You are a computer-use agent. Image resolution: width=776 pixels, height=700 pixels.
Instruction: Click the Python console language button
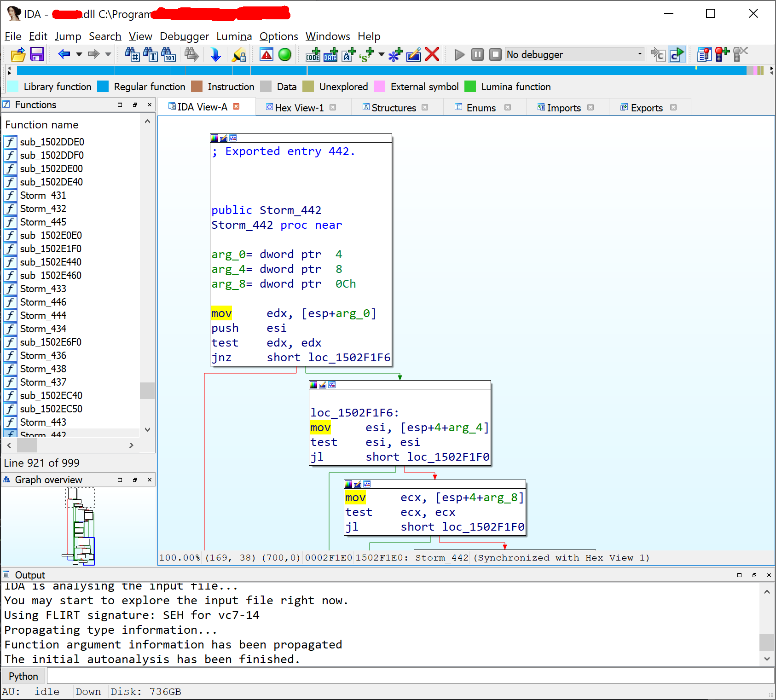point(23,676)
